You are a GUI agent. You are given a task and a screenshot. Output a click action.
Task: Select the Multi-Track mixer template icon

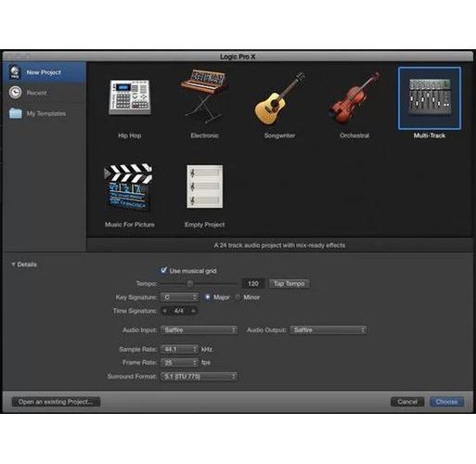click(430, 97)
